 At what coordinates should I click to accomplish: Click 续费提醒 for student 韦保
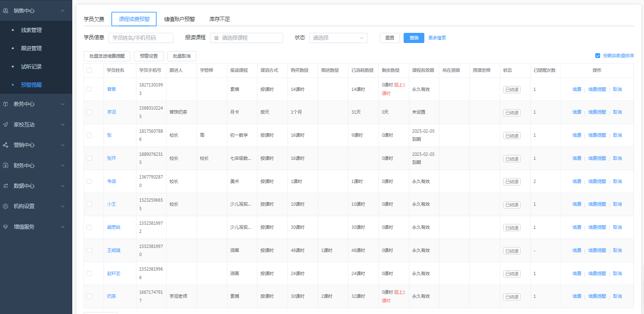(597, 181)
